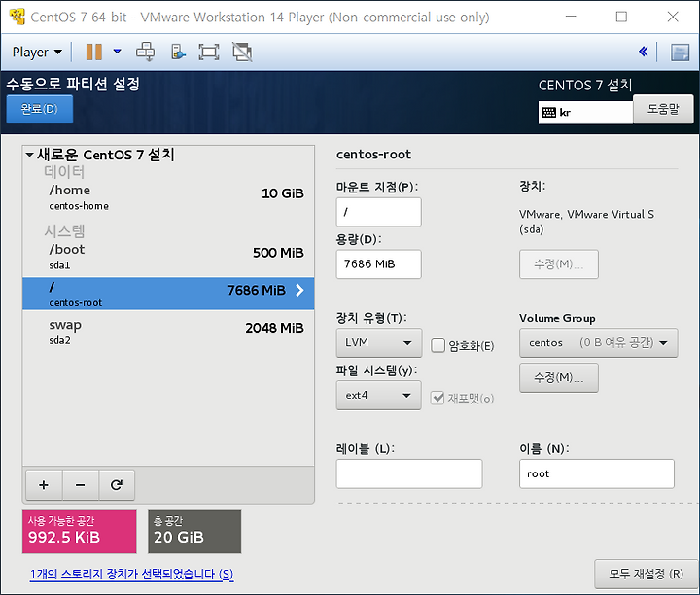Click the 완료(D) done button
Screen dimensions: 700x595
click(39, 109)
